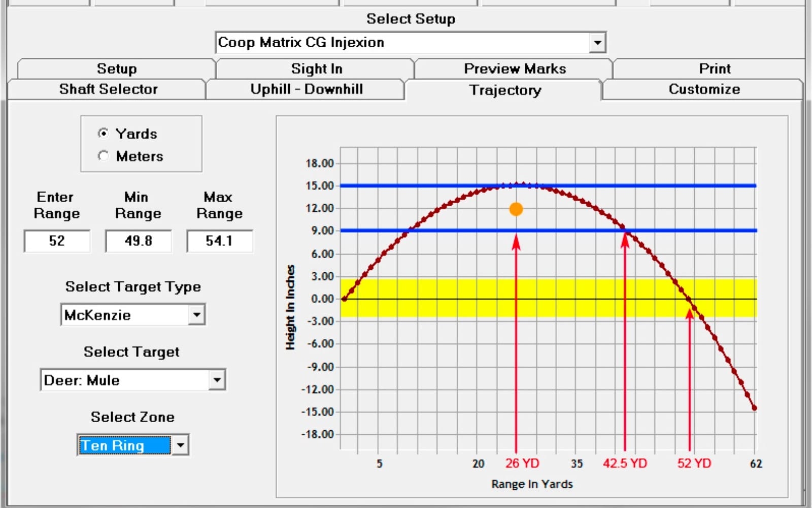Screen dimensions: 812x508
Task: Click the 52 YD red marker label
Action: [694, 463]
